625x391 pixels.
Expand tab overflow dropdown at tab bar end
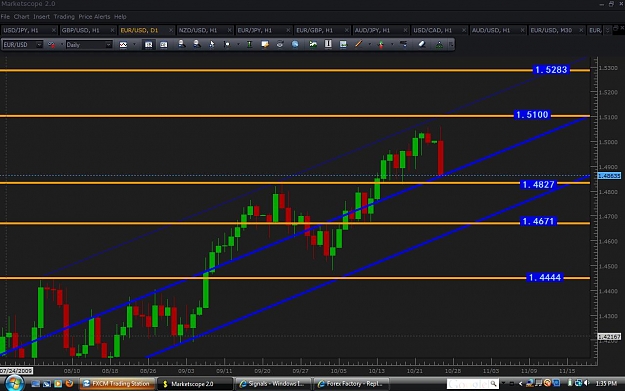tap(607, 30)
